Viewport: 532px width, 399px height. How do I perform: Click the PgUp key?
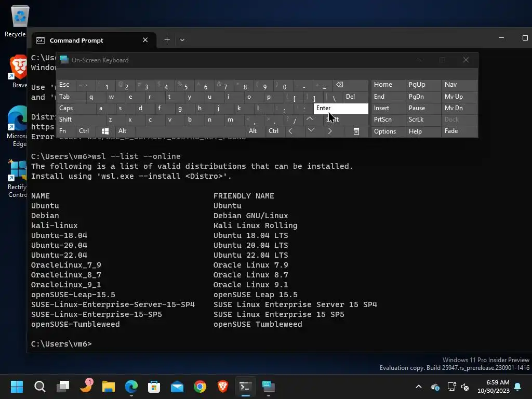(x=423, y=85)
